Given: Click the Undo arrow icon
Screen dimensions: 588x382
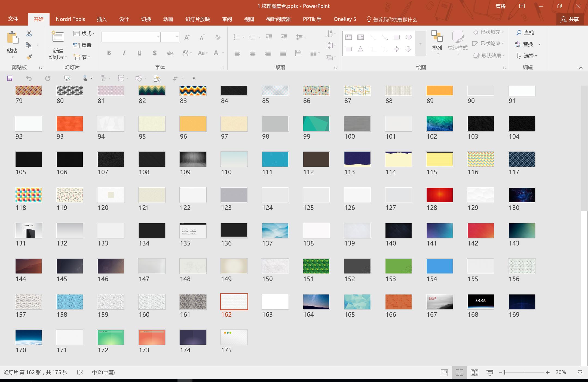Looking at the screenshot, I should click(x=29, y=78).
